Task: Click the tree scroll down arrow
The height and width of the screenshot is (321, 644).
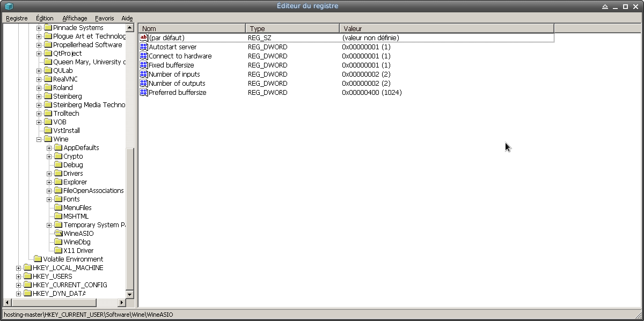Action: pos(129,294)
